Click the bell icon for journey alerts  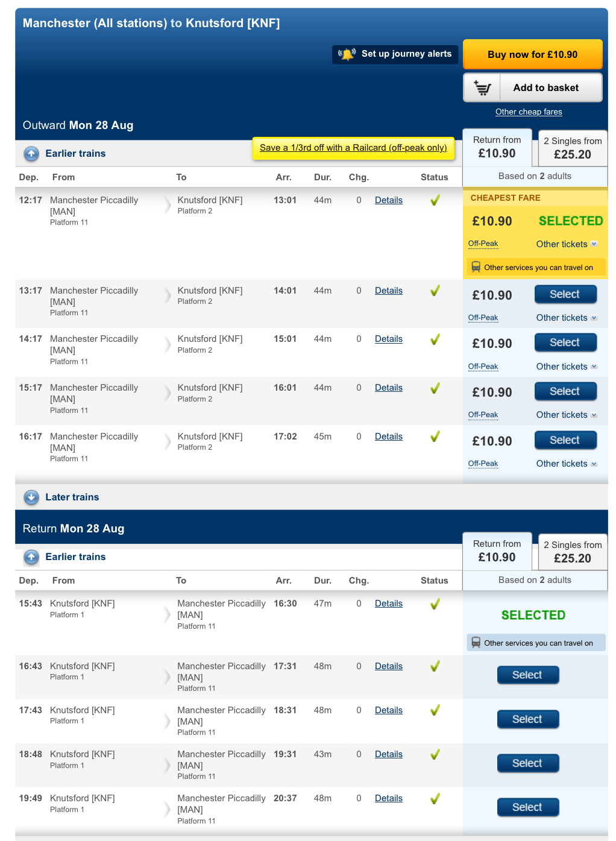347,54
